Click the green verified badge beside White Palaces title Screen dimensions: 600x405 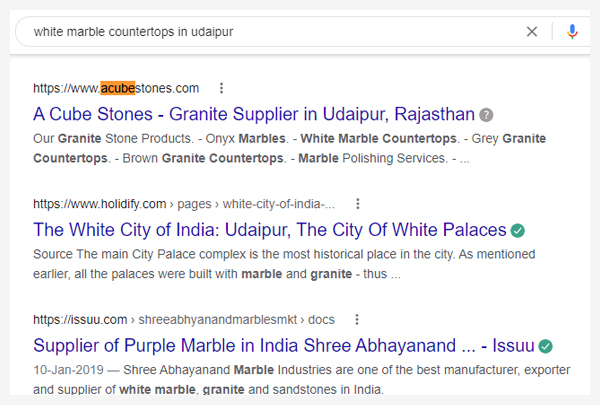point(518,230)
